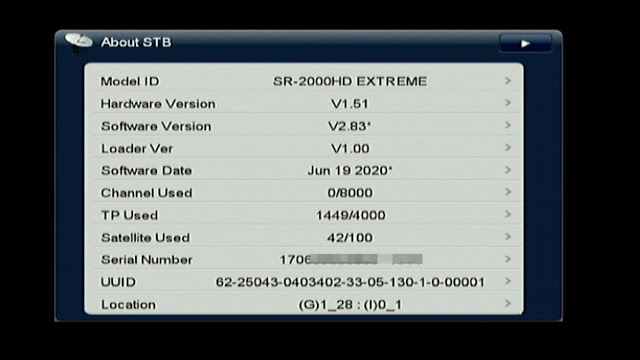Click the channel count 0/8000
The height and width of the screenshot is (360, 640).
[350, 193]
